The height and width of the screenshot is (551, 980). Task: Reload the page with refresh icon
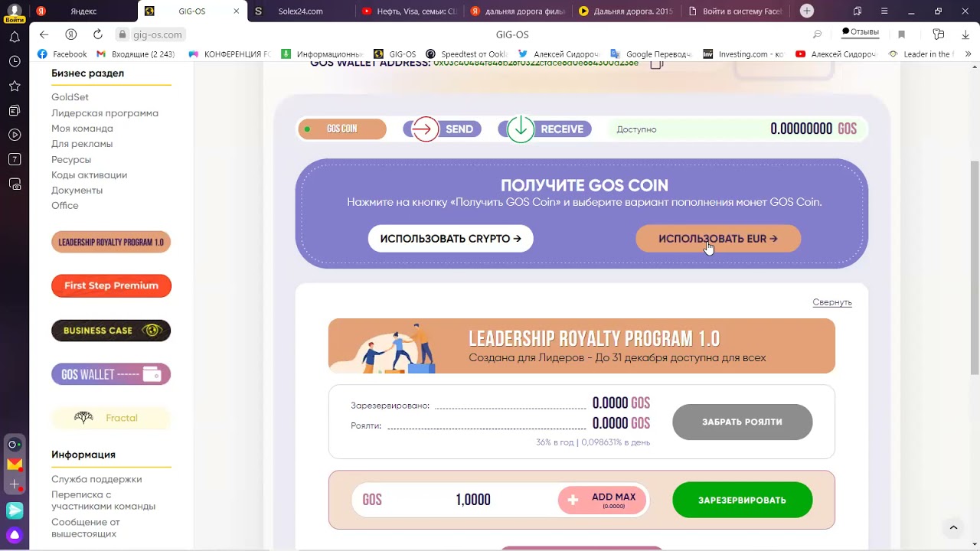coord(97,34)
